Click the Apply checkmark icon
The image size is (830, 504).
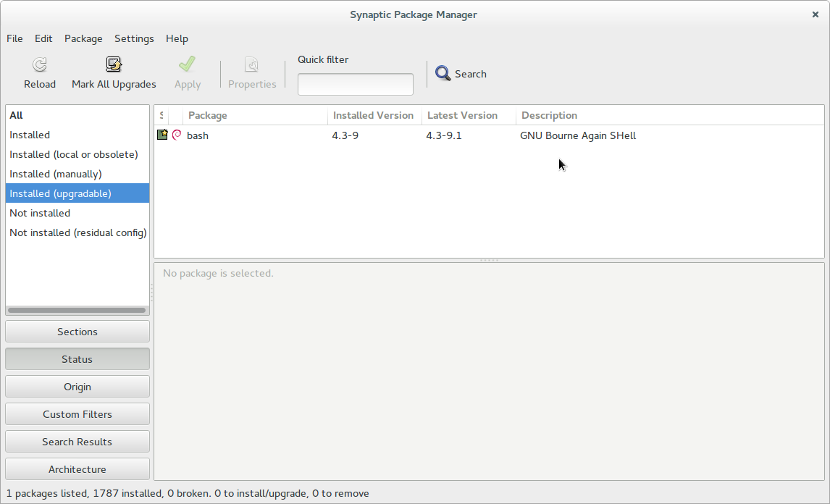click(188, 64)
